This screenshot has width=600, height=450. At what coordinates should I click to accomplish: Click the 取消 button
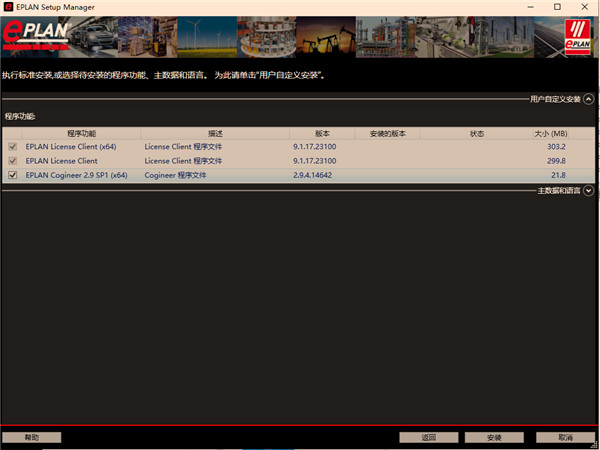(x=566, y=437)
